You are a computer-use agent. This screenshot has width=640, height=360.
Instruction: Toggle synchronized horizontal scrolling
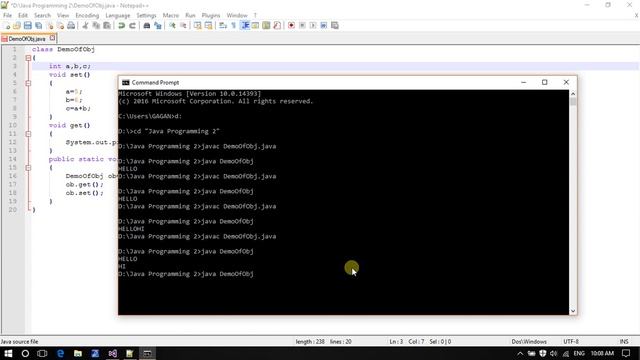coord(209,25)
